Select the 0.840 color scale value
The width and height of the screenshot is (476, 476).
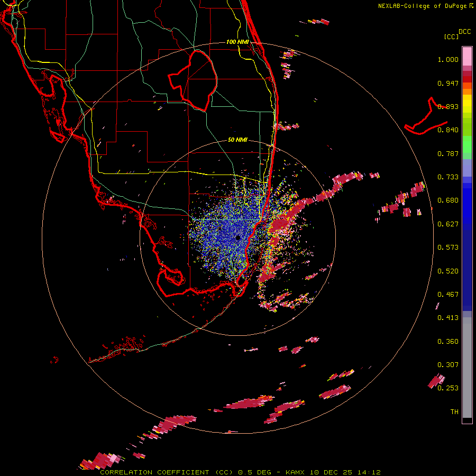(x=448, y=130)
